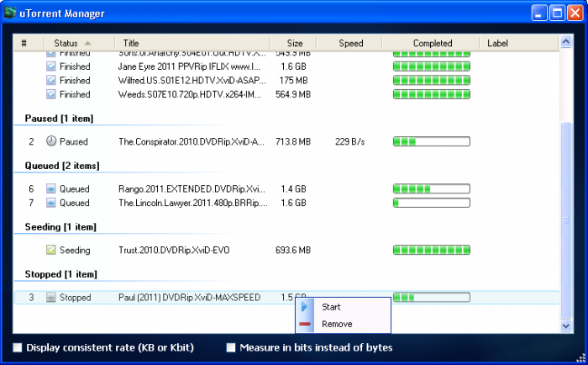Select Wilfred.US.S01E12.HDTV title
The image size is (588, 365).
point(192,81)
